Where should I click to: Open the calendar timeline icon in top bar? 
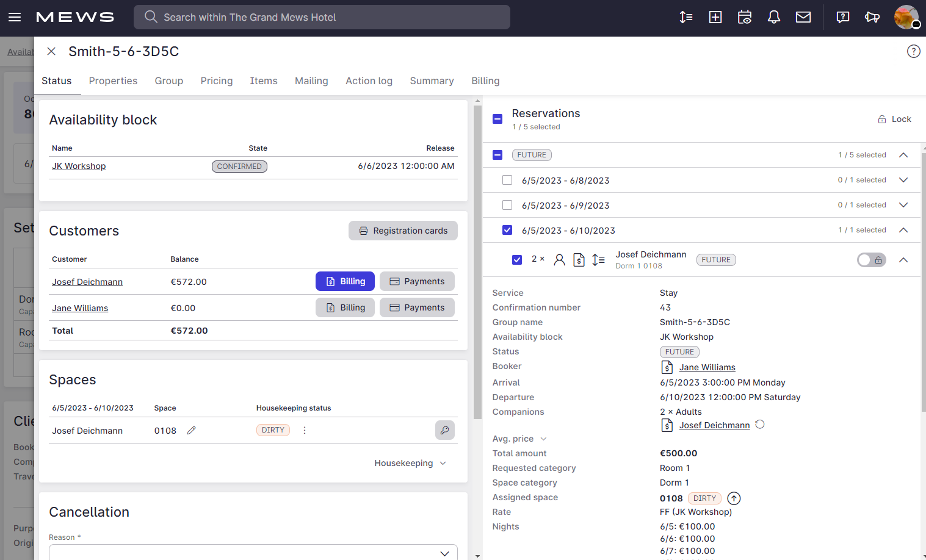point(744,17)
